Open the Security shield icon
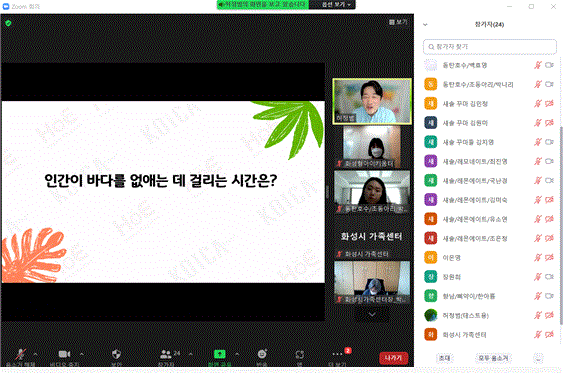Viewport: 563px width, 373px height. (x=116, y=354)
